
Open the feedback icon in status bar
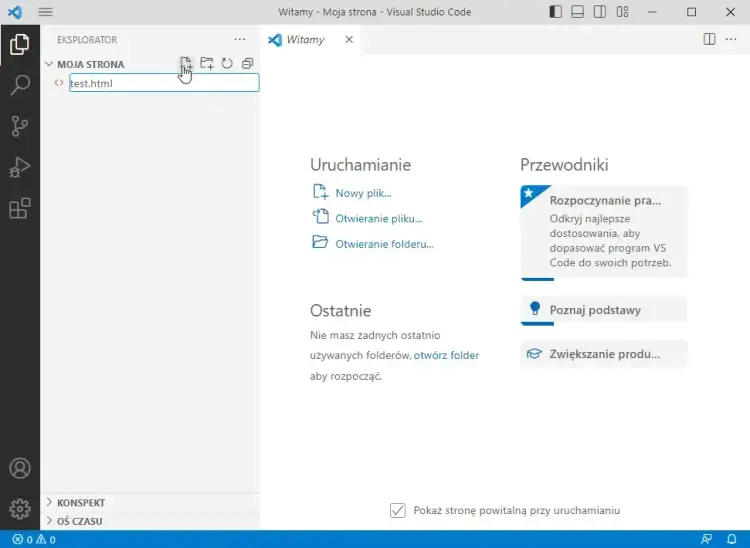coord(706,539)
